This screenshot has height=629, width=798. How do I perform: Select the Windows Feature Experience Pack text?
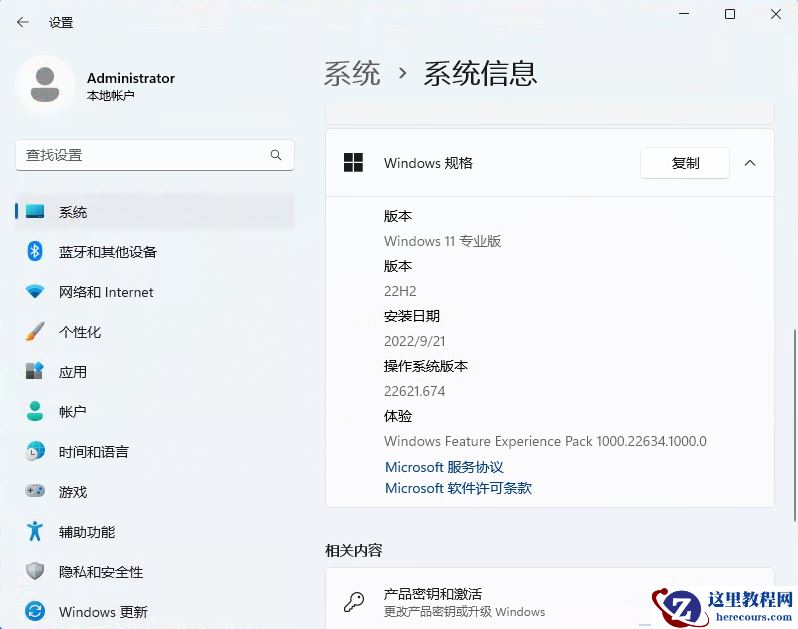click(x=545, y=441)
